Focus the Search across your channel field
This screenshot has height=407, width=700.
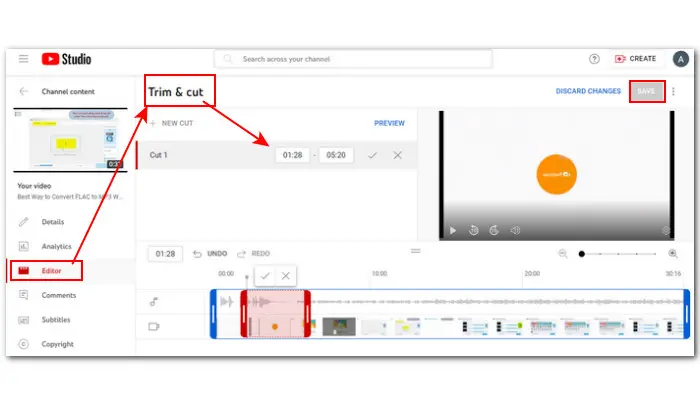[353, 59]
